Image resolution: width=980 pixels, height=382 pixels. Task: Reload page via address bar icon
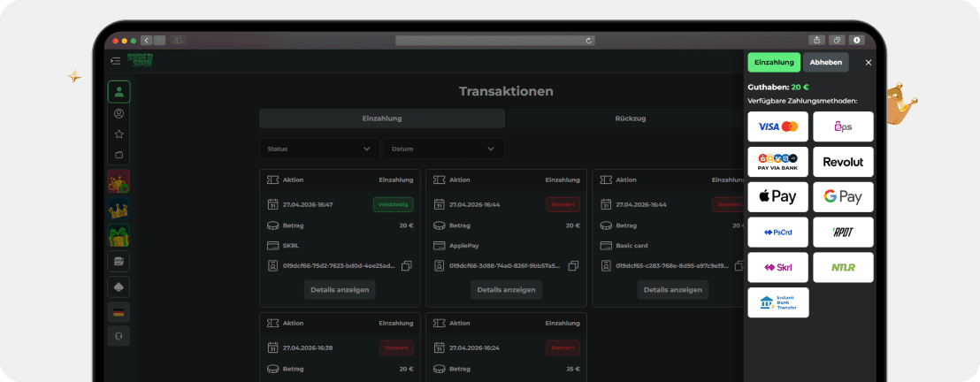(588, 41)
